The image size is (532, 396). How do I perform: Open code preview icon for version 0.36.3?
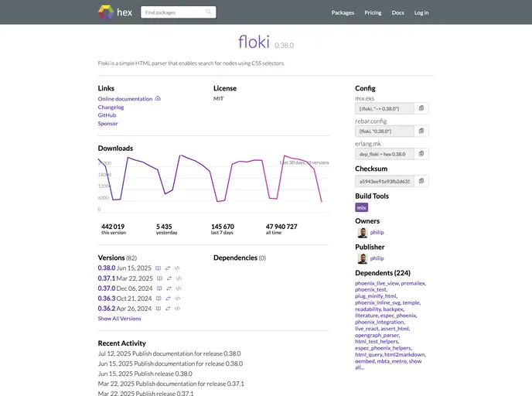click(x=177, y=299)
